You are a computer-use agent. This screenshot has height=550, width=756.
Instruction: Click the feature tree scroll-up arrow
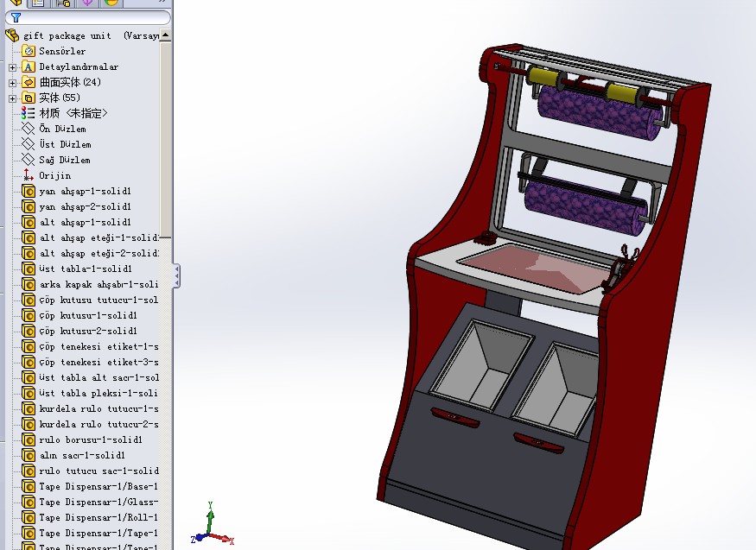[165, 35]
